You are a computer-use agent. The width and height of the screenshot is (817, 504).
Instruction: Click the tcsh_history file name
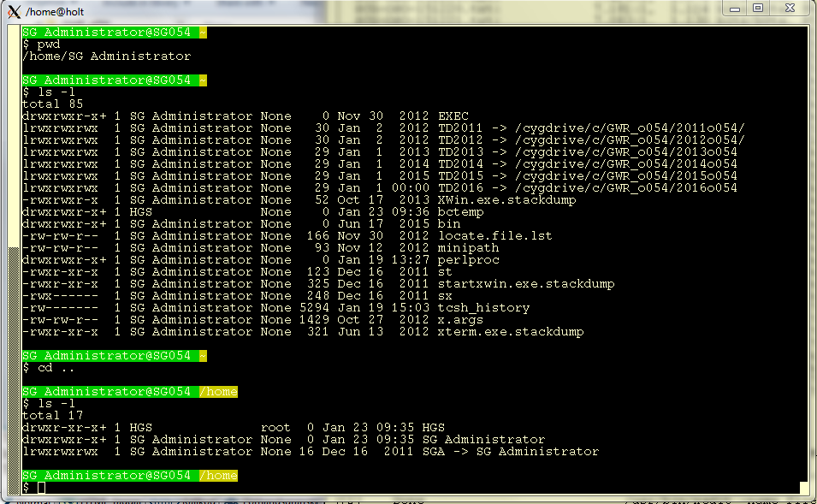click(483, 307)
